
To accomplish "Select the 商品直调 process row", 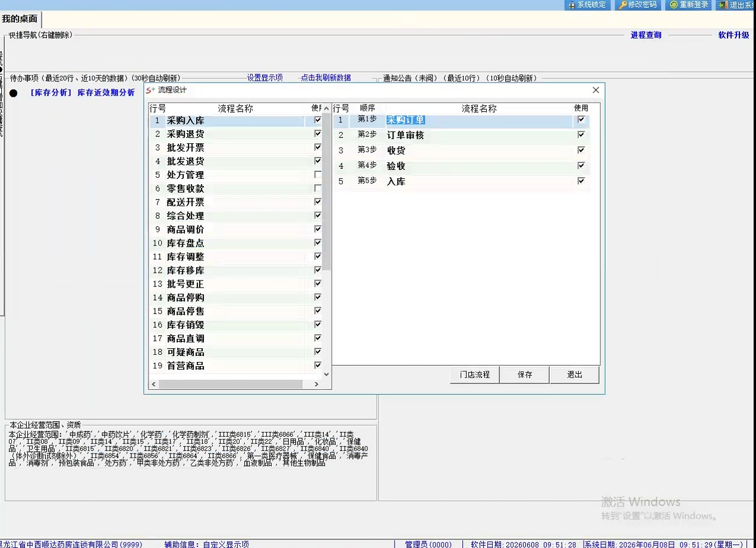I will click(x=235, y=339).
